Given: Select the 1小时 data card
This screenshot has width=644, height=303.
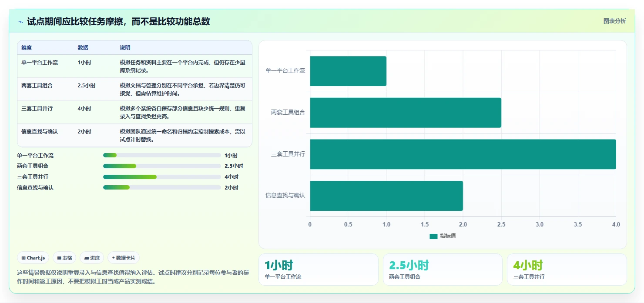Looking at the screenshot, I should [319, 270].
